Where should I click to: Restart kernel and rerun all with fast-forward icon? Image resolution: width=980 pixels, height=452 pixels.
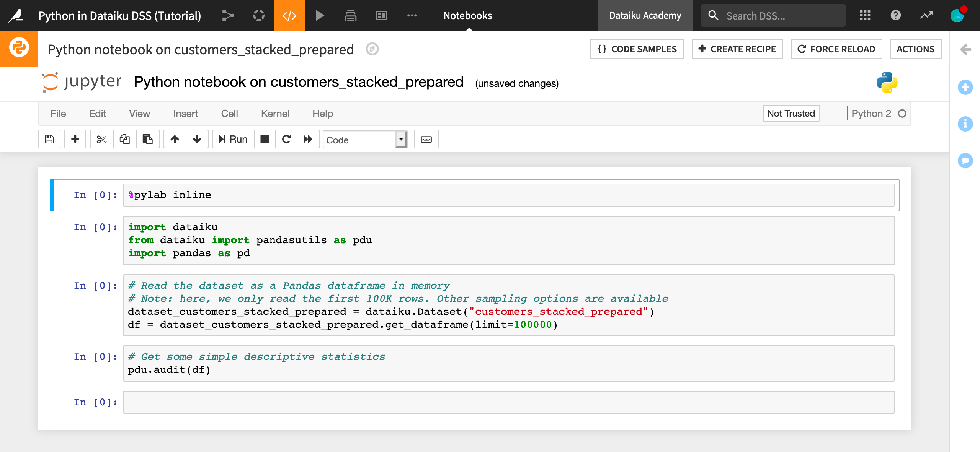tap(308, 139)
